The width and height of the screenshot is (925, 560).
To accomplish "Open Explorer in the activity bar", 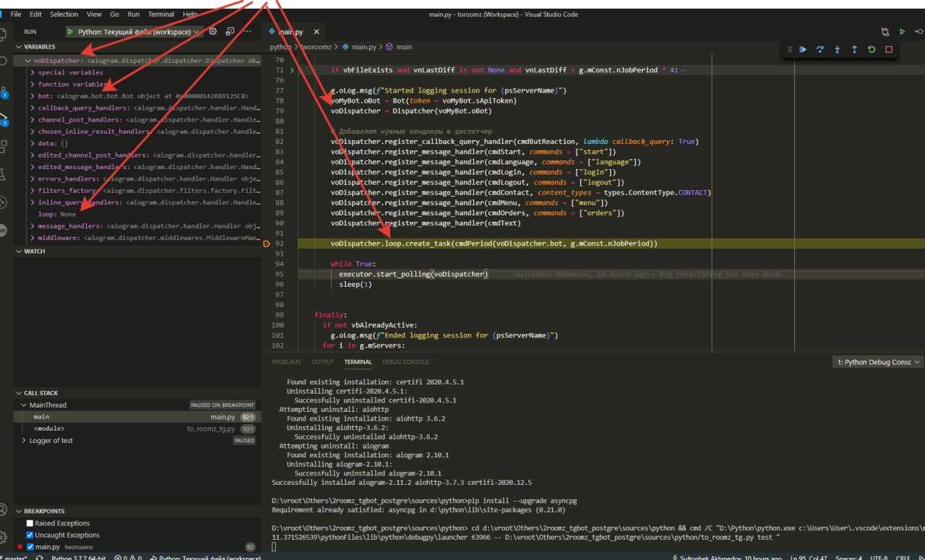I will point(4,34).
